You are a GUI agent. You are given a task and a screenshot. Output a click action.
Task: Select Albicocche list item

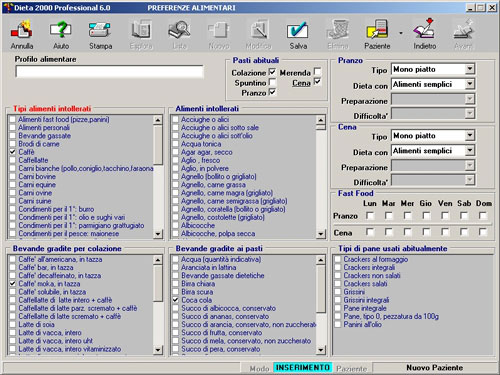click(198, 226)
